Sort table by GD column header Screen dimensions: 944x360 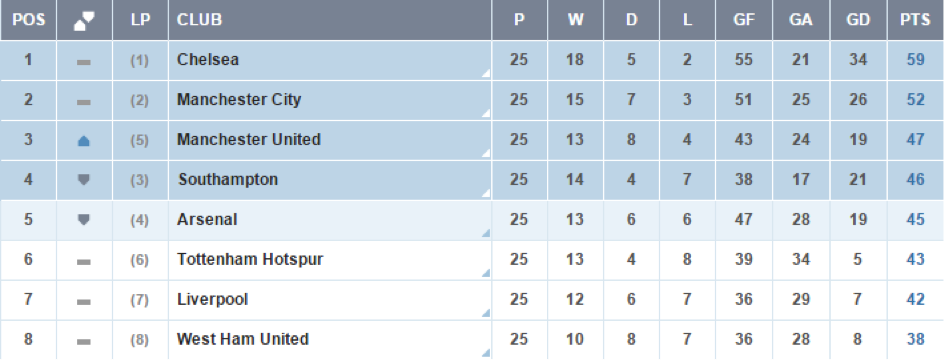tap(858, 20)
